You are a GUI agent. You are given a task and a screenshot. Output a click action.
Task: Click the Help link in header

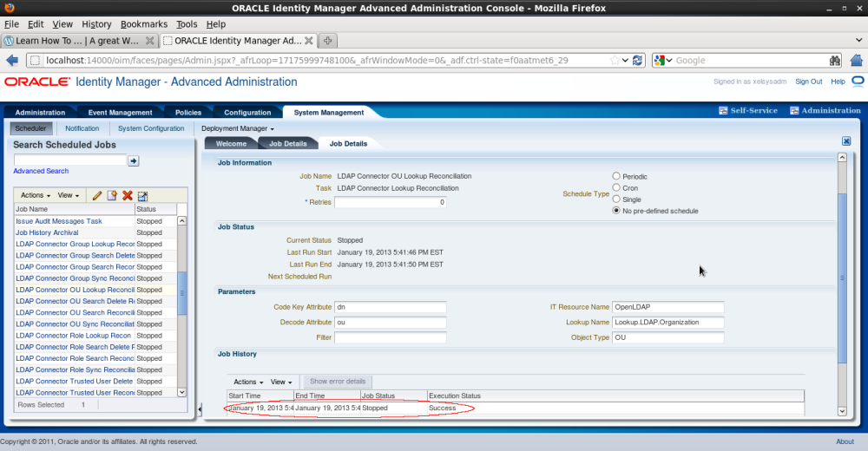[x=838, y=82]
